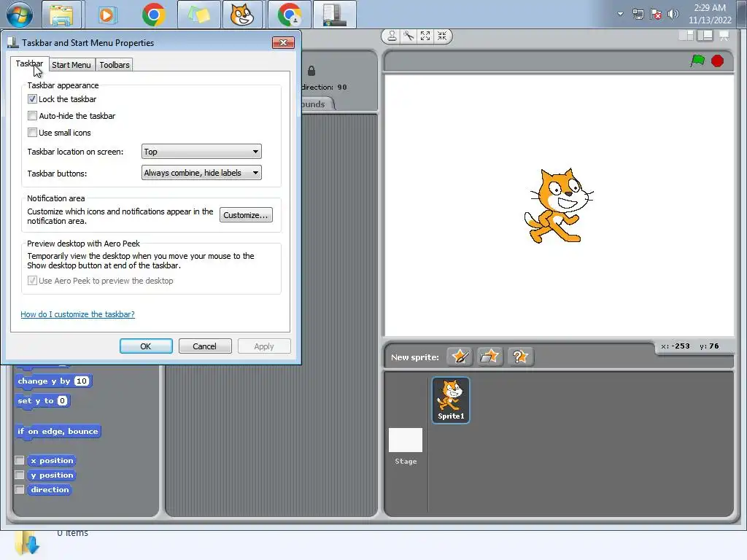Viewport: 747px width, 560px height.
Task: Click the Customize... button
Action: (246, 215)
